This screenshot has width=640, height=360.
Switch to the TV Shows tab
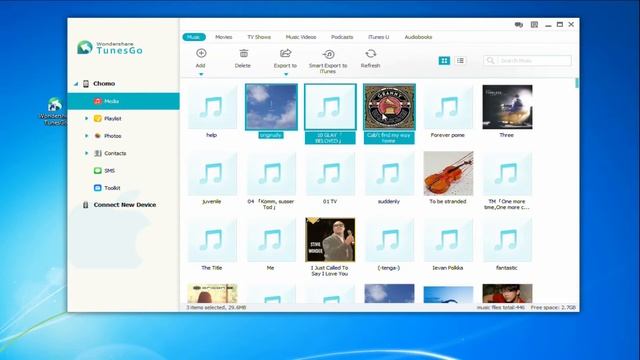[259, 37]
